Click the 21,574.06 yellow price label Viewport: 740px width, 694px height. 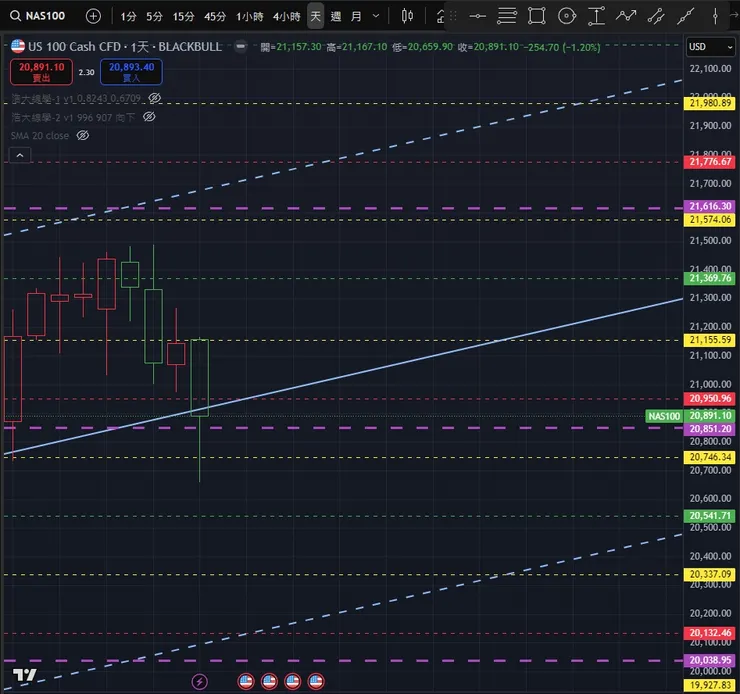click(x=710, y=219)
